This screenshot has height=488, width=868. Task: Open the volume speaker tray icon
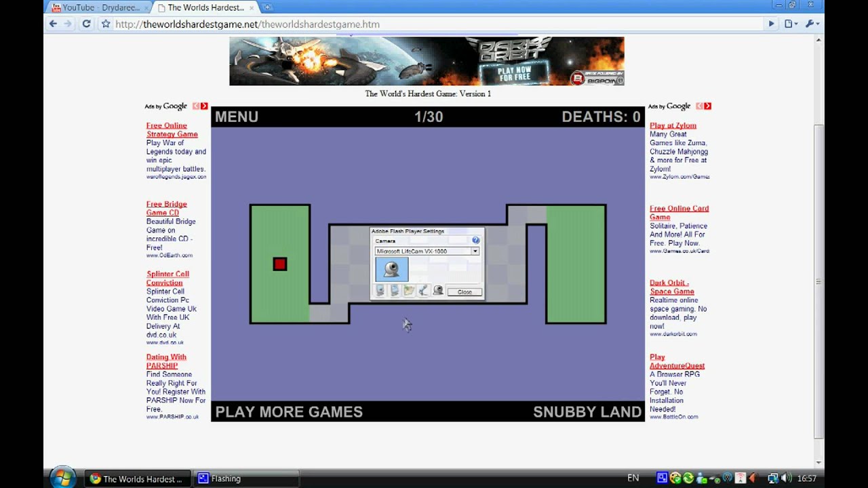[x=787, y=478]
